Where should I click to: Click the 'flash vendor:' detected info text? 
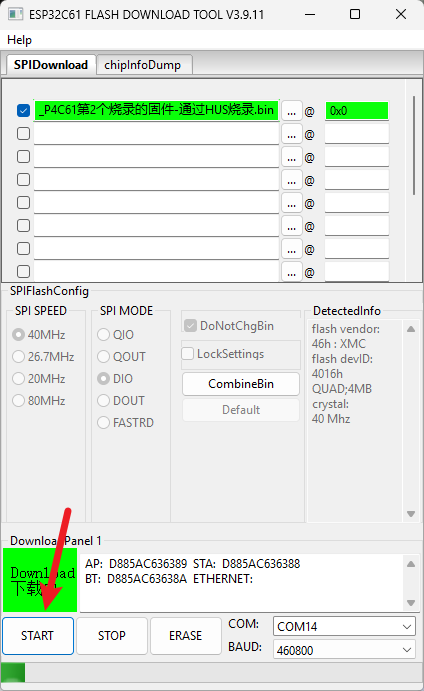346,329
